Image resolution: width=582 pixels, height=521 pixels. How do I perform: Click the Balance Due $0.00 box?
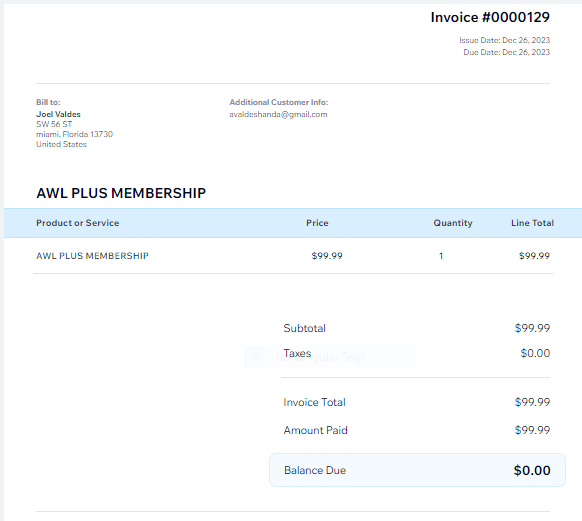point(417,470)
